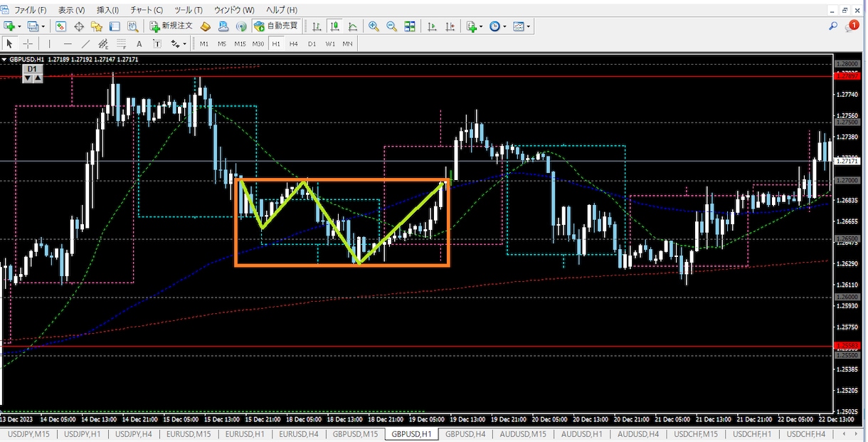868x442 pixels.
Task: Click the 新規注文 new order button
Action: coord(171,26)
